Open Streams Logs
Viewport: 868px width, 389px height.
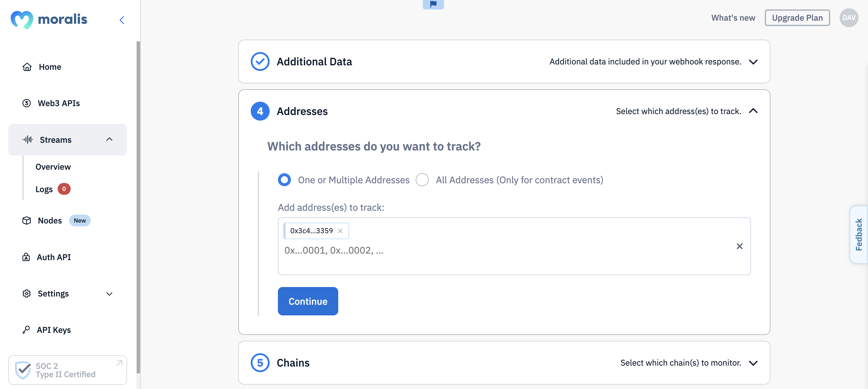point(44,189)
